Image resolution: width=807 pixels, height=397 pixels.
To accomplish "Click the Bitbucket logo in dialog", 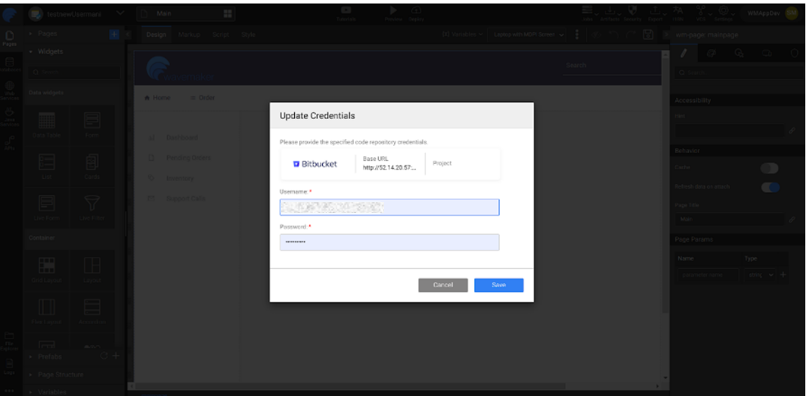I will [315, 164].
